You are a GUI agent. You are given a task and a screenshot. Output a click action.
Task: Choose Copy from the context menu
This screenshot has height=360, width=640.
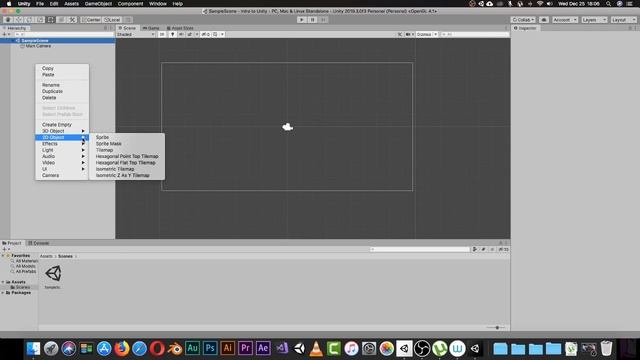point(48,68)
